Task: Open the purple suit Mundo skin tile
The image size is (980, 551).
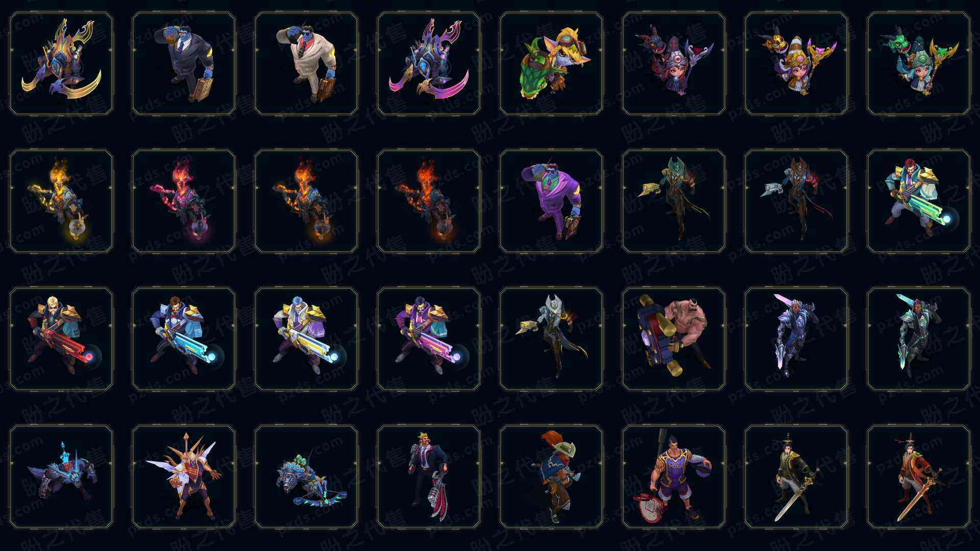Action: (x=551, y=201)
